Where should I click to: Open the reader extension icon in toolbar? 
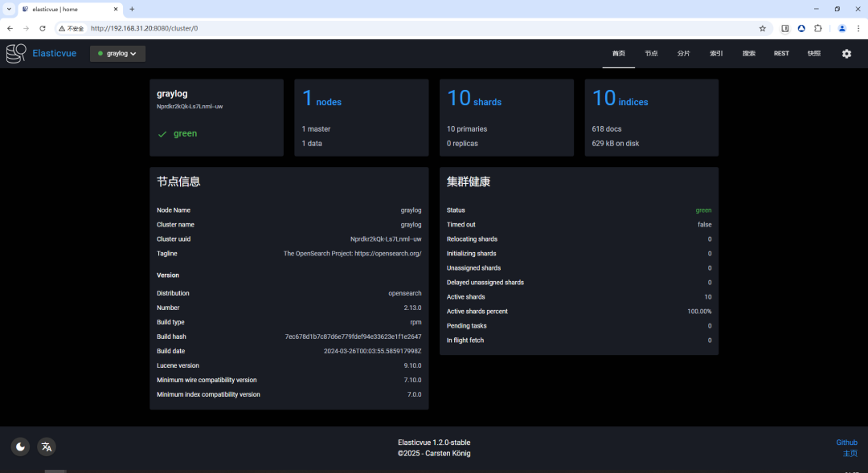pyautogui.click(x=785, y=28)
